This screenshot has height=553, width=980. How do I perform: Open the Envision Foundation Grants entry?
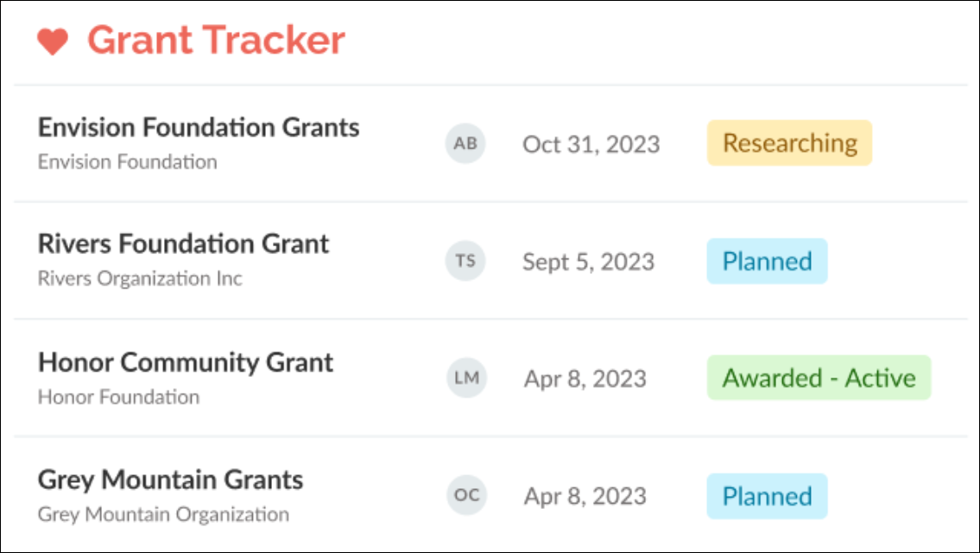(199, 127)
